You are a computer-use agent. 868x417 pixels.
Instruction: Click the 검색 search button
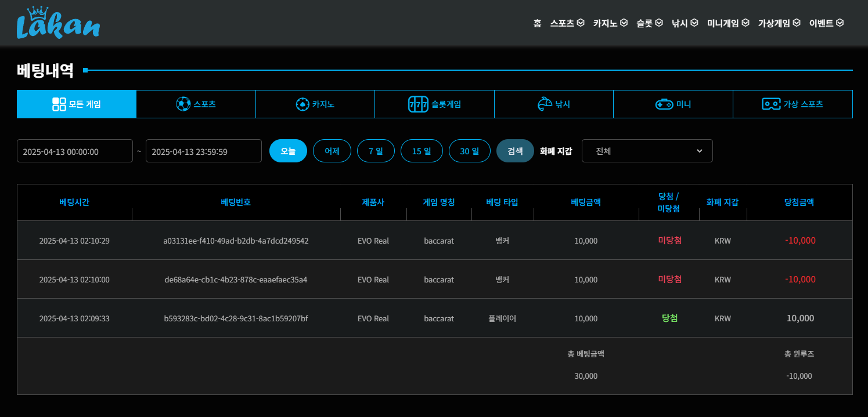(x=515, y=151)
